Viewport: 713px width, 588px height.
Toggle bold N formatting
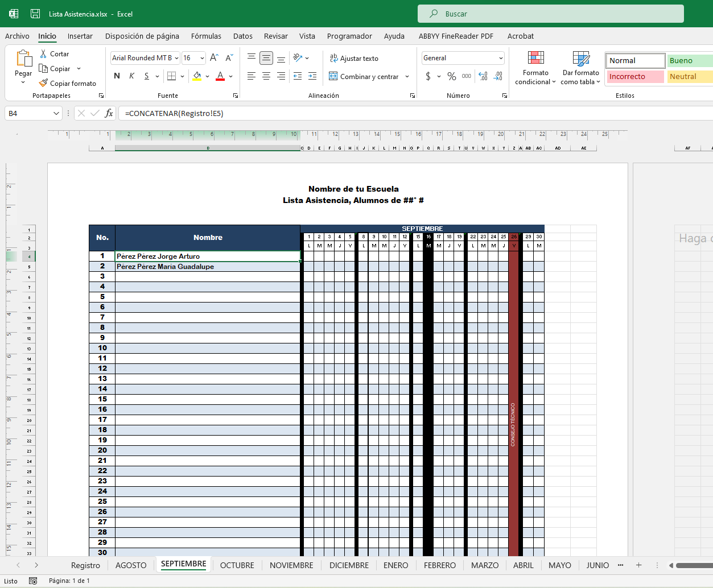coord(117,76)
